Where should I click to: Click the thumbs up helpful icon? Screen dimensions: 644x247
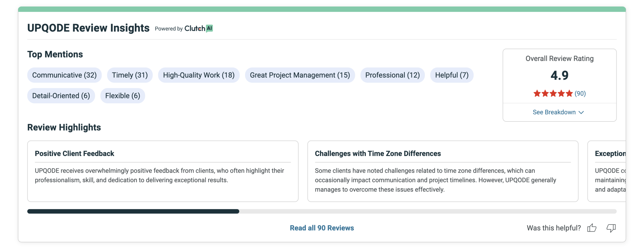tap(591, 228)
